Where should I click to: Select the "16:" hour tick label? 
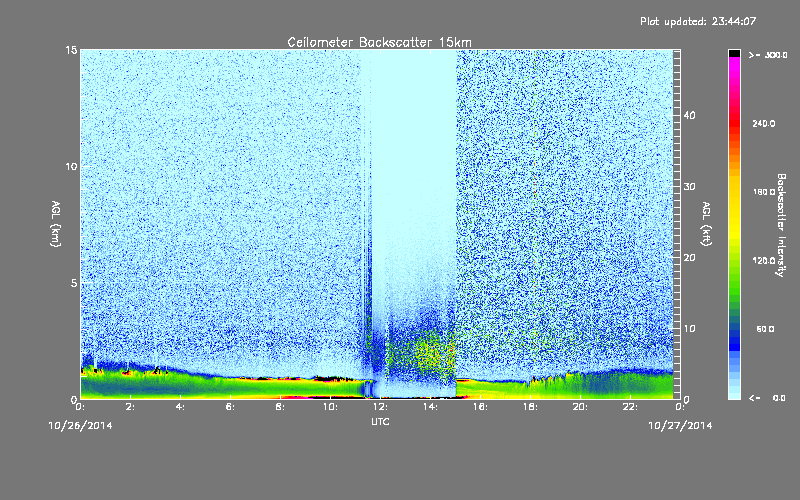[x=480, y=407]
